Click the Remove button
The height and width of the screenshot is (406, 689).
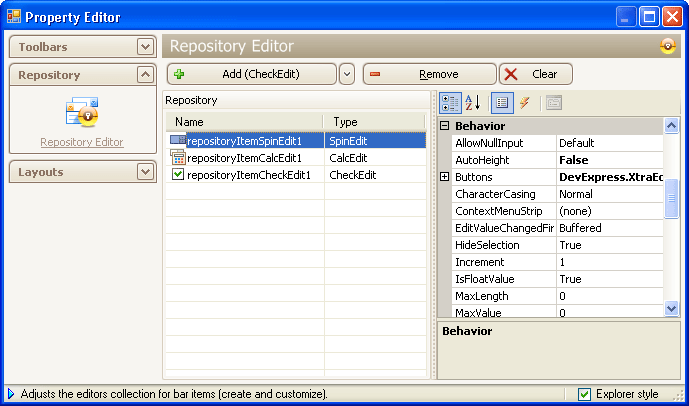pyautogui.click(x=430, y=74)
